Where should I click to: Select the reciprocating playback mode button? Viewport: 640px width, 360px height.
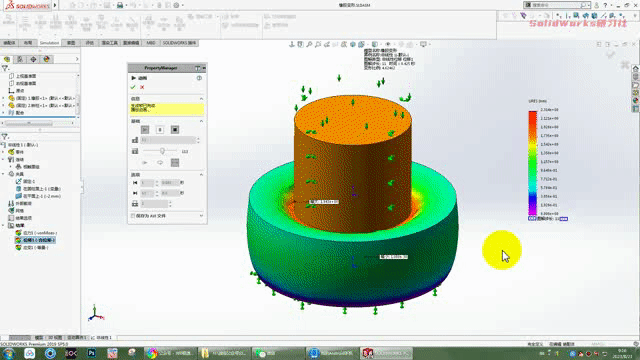[x=175, y=162]
